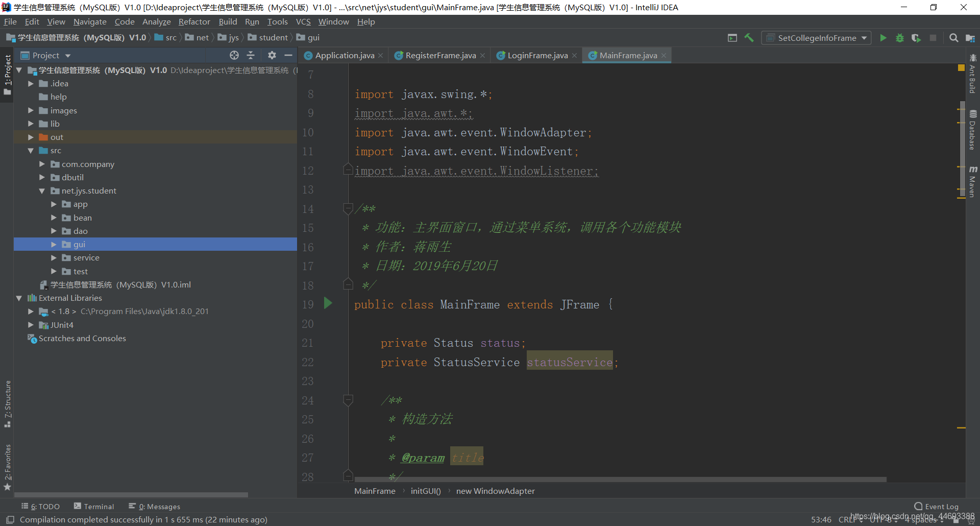The image size is (980, 526).
Task: Click the tool window quick-access icon in the bottom-left corner
Action: coord(9,519)
